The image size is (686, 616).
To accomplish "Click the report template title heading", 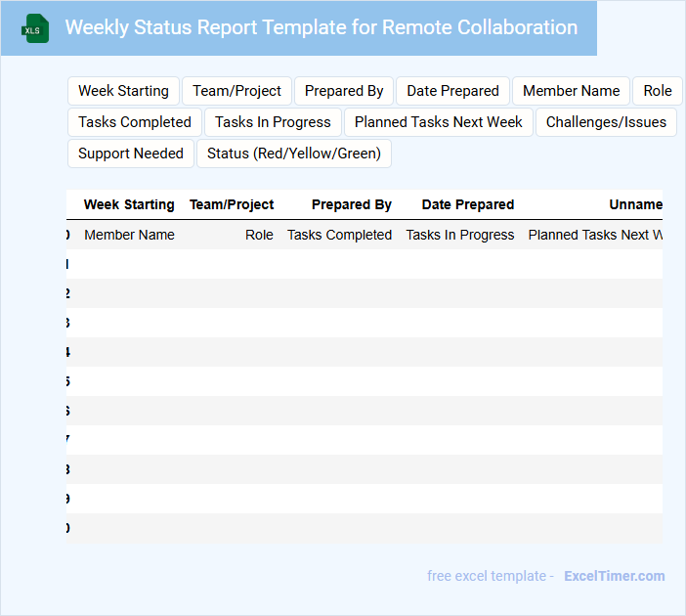I will coord(321,27).
